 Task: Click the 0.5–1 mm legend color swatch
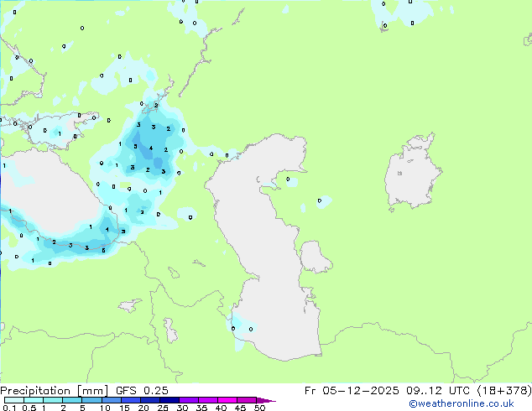click(34, 400)
